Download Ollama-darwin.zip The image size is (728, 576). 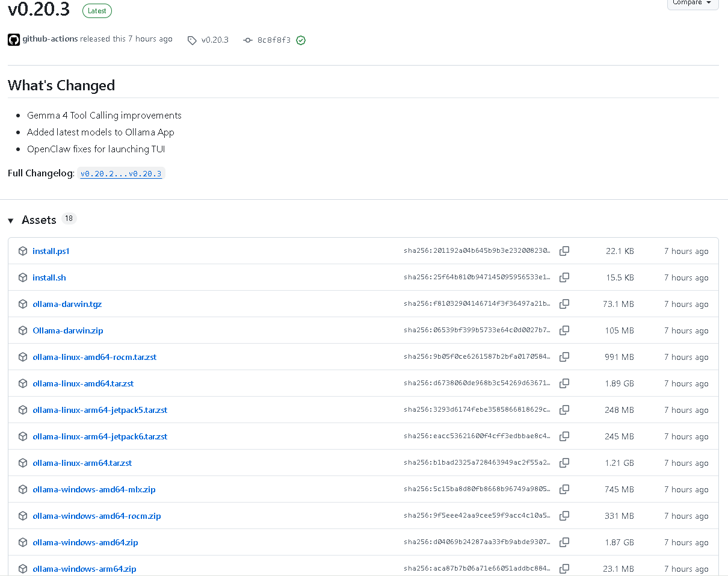[68, 330]
